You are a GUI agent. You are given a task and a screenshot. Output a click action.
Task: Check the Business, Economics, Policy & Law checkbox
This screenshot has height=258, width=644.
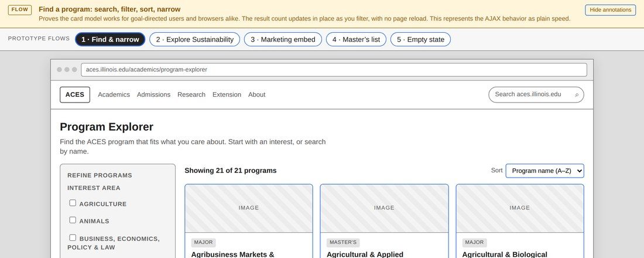73,237
